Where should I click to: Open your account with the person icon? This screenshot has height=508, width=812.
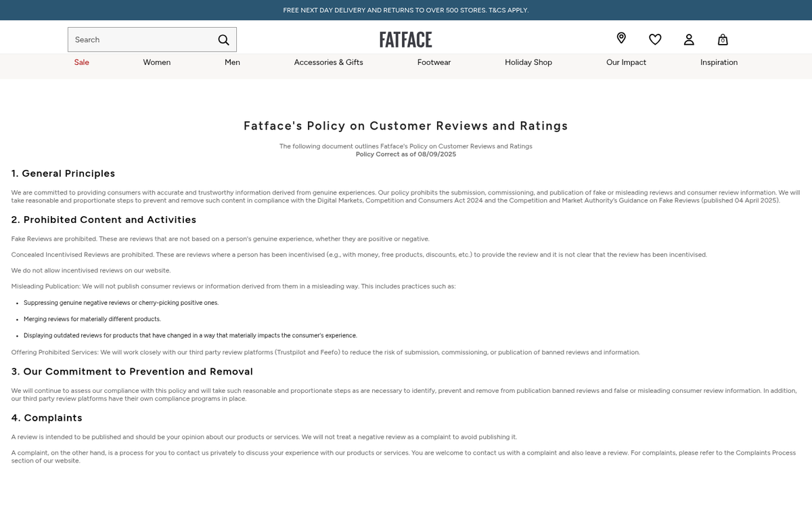(689, 39)
